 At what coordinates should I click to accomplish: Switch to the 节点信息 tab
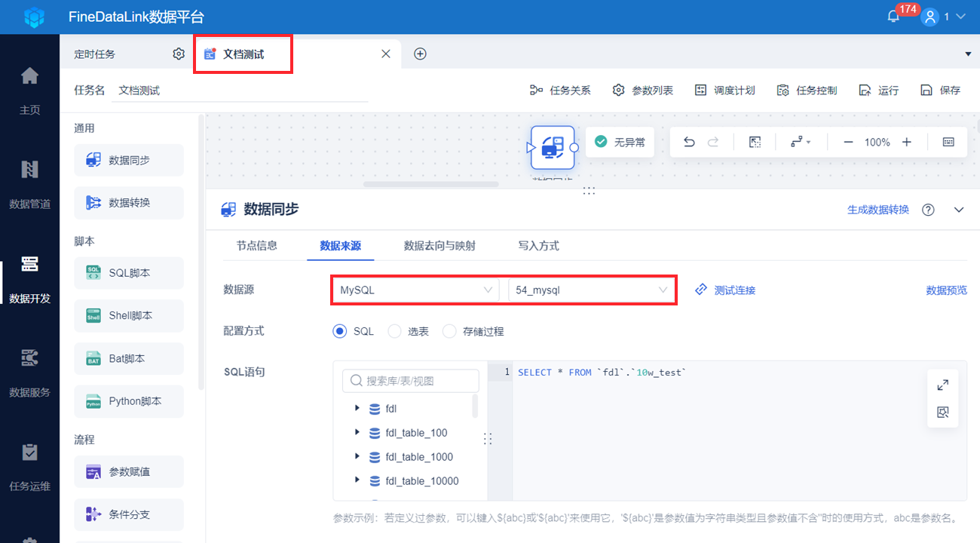click(256, 246)
